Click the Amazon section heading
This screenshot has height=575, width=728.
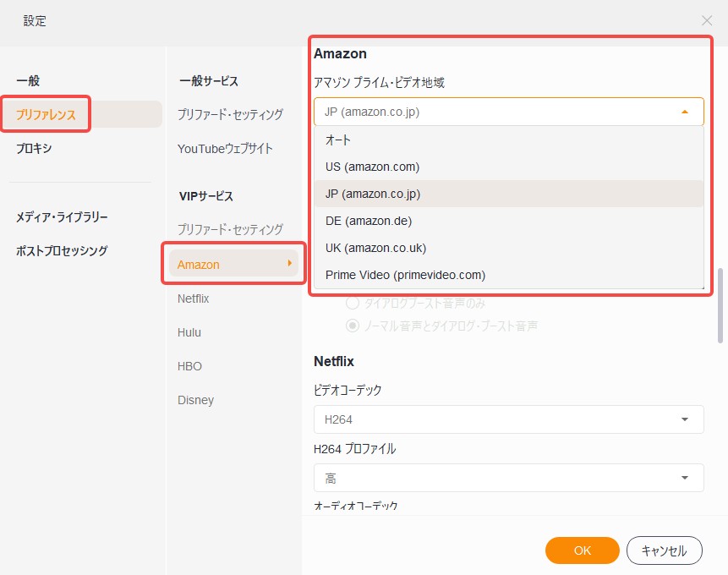pos(340,54)
